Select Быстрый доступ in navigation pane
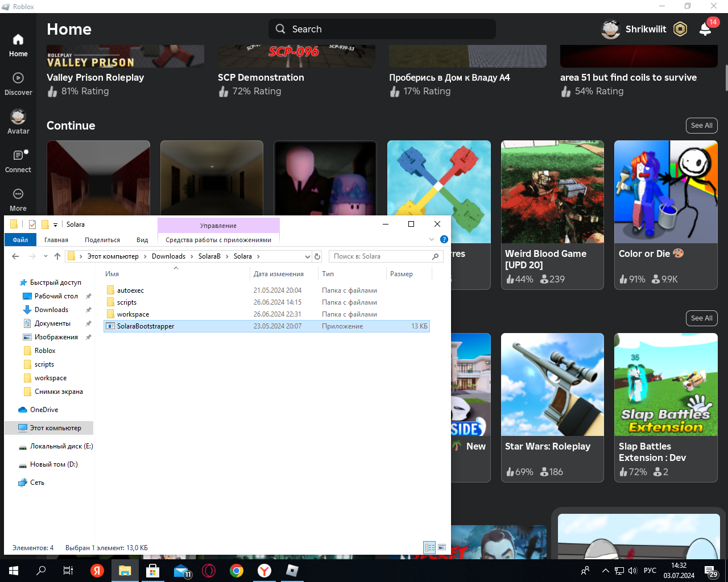This screenshot has height=582, width=728. pos(56,282)
